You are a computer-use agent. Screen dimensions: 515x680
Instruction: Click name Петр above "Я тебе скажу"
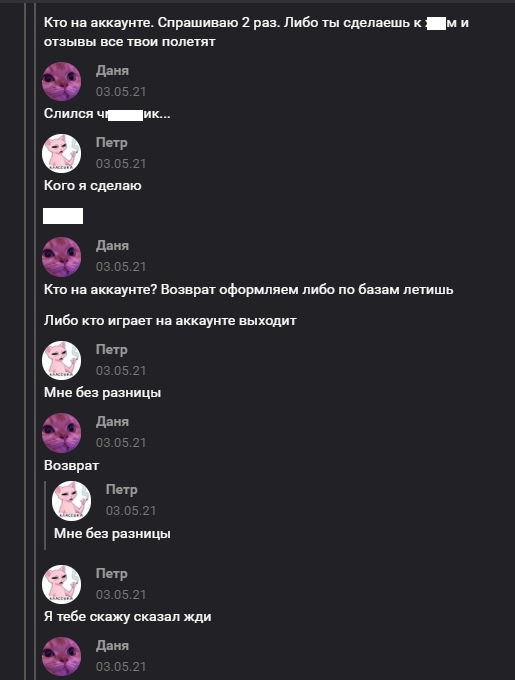(x=112, y=573)
